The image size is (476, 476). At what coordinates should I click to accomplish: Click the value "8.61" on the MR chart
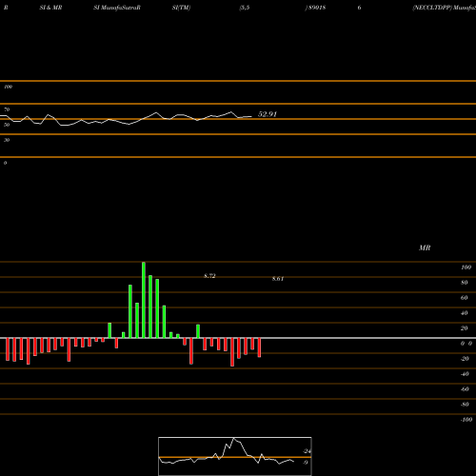[278, 279]
